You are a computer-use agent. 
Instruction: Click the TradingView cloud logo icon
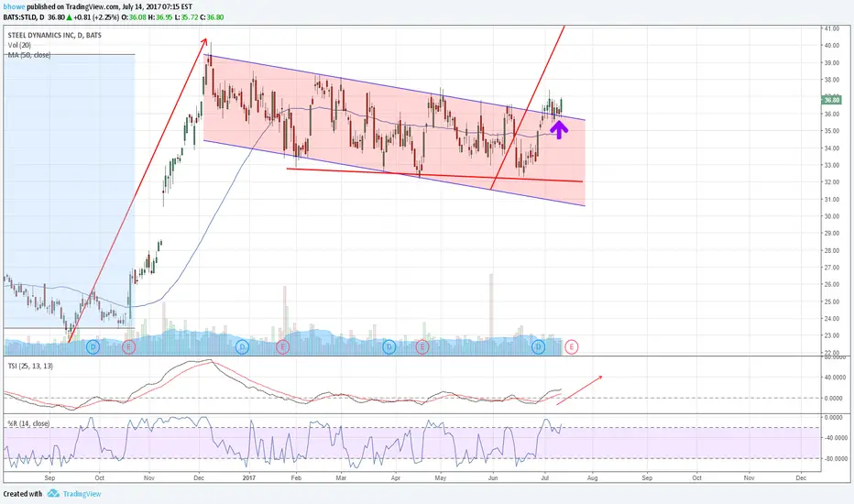53,494
